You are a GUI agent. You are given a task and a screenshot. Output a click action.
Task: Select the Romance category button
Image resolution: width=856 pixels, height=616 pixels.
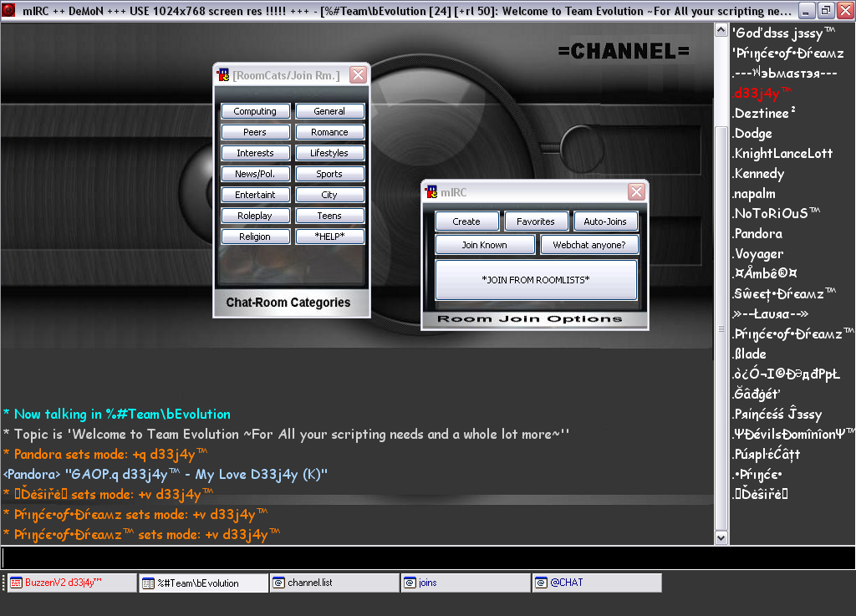(x=329, y=132)
